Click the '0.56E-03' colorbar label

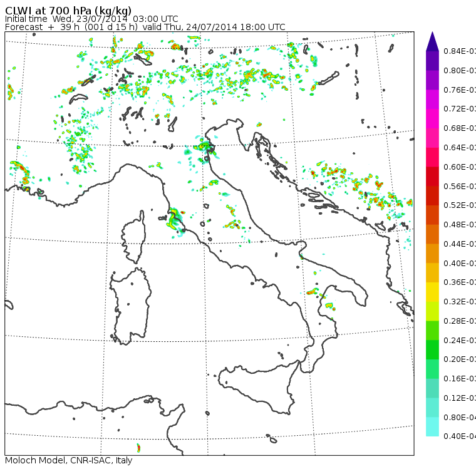[460, 186]
